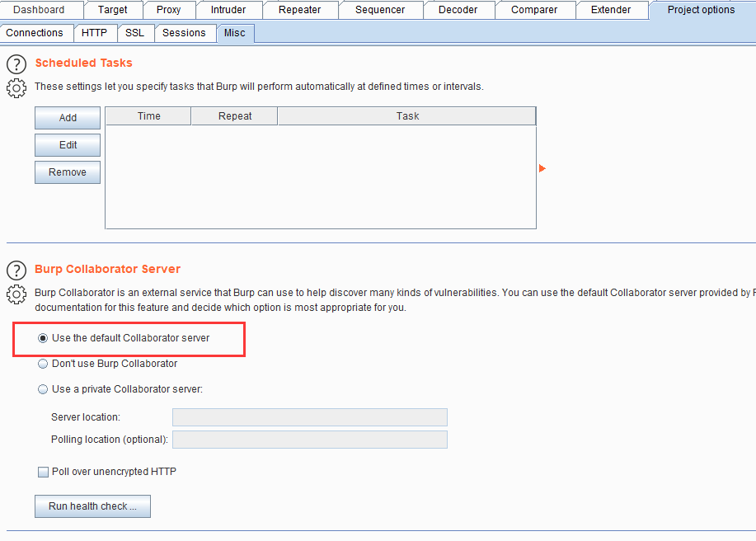
Task: Open help for Scheduled Tasks section
Action: pyautogui.click(x=16, y=64)
